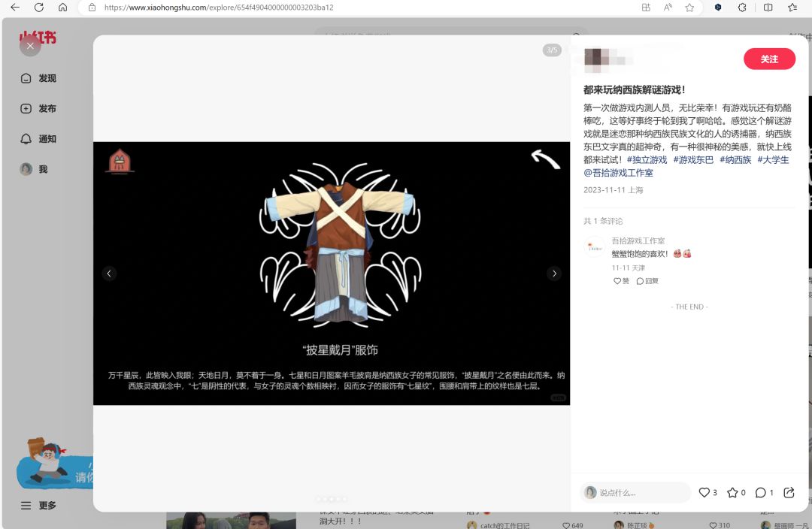Click the red house icon in game image
Image resolution: width=812 pixels, height=529 pixels.
click(x=120, y=161)
